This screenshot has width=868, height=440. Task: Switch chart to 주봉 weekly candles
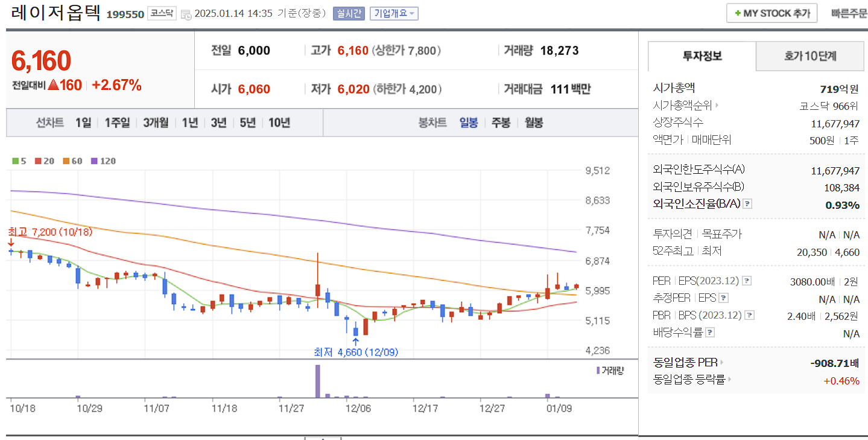coord(501,122)
